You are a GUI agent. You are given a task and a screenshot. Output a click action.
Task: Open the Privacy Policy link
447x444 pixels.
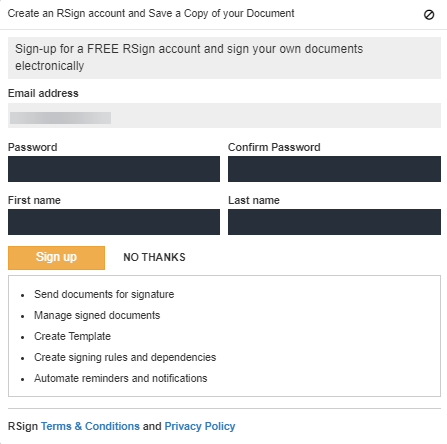(200, 426)
